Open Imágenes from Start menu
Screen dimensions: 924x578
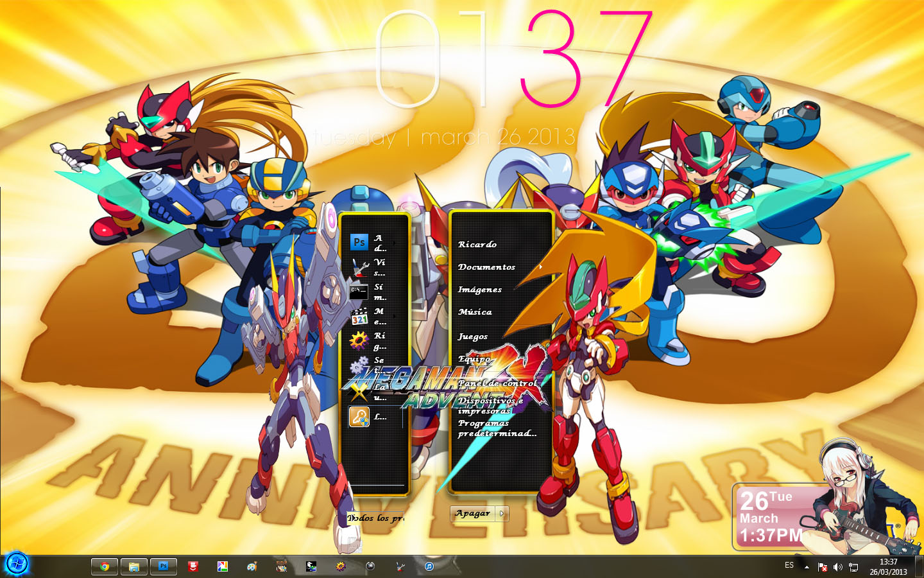click(x=480, y=290)
